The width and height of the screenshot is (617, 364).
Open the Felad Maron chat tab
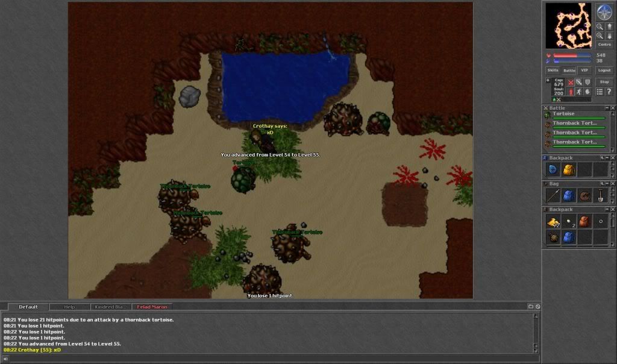tap(152, 307)
